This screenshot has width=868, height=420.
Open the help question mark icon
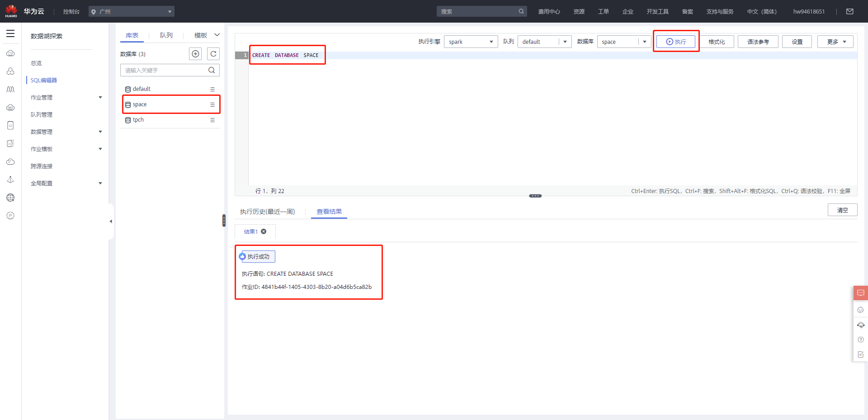point(861,340)
